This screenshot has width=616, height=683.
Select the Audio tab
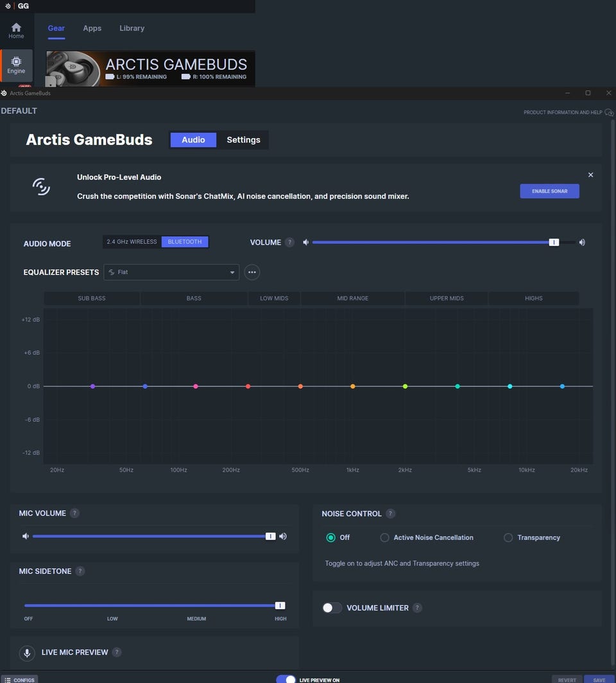[x=193, y=140]
